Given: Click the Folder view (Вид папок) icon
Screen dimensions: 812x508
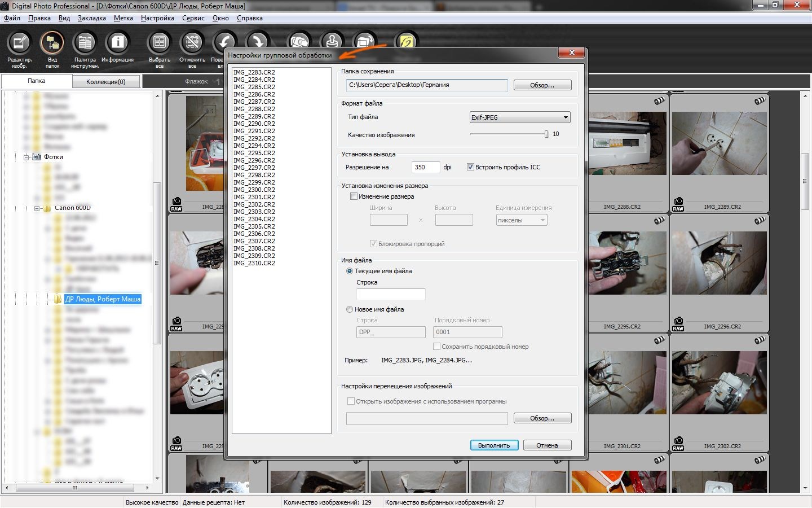Looking at the screenshot, I should (x=52, y=43).
